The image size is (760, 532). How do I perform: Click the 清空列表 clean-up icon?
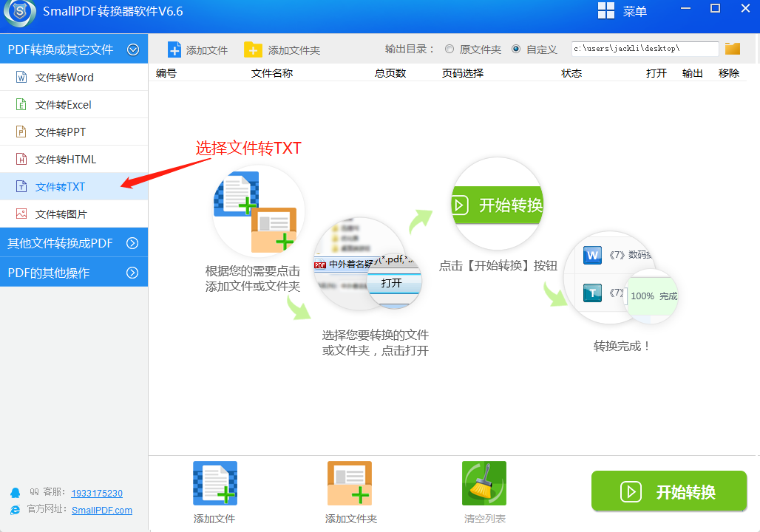tap(484, 482)
